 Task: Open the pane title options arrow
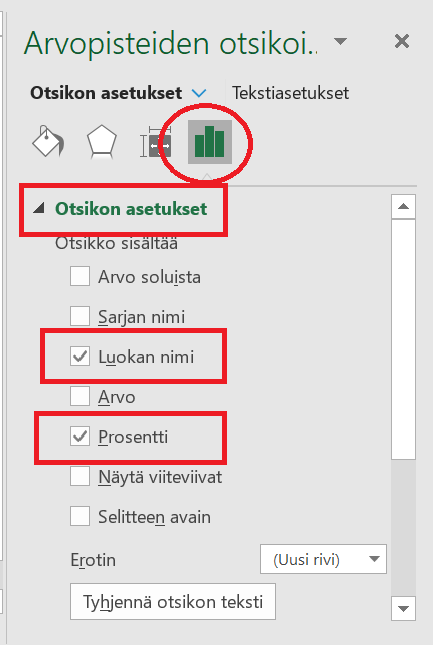coord(340,41)
